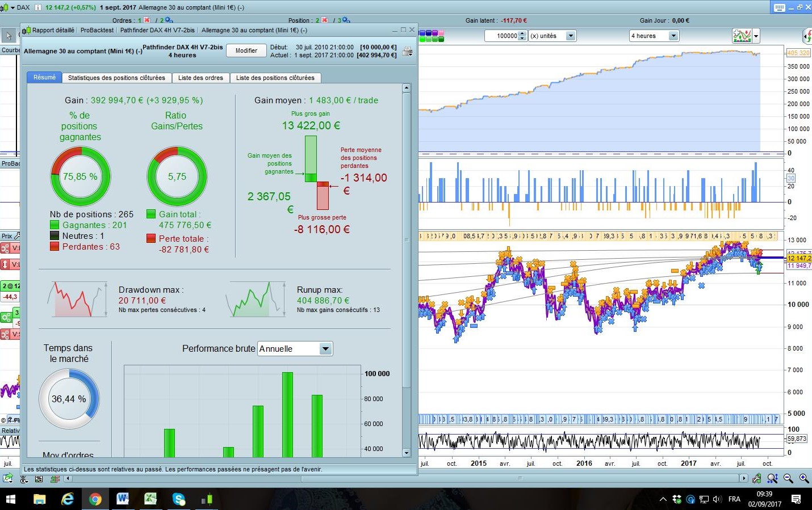
Task: Cancel orders via red X next to Ordres
Action: tap(147, 20)
